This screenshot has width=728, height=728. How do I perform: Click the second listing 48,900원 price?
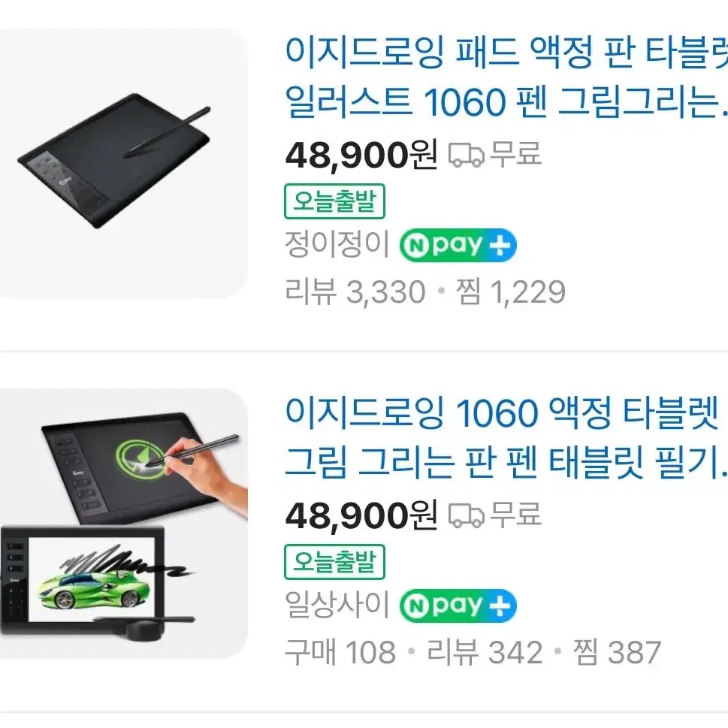click(361, 515)
